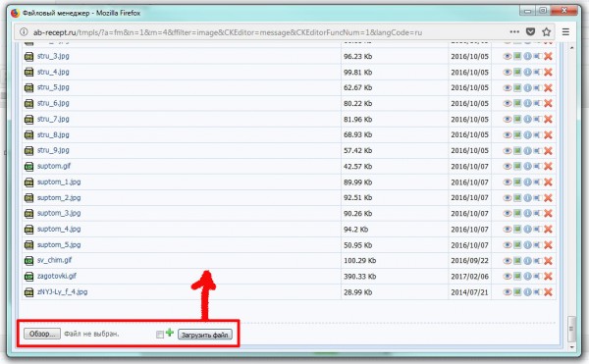589x364 pixels.
Task: Click the scrollbar down arrow
Action: (x=571, y=346)
